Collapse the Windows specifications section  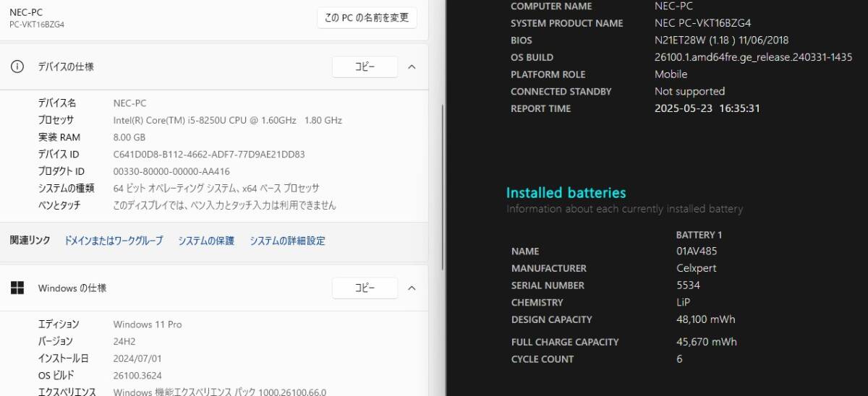tap(412, 288)
